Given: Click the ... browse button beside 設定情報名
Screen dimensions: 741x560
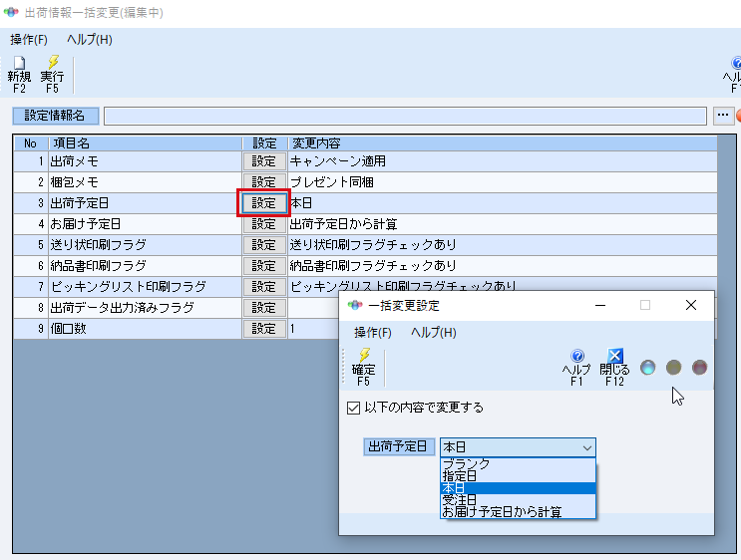Looking at the screenshot, I should (x=723, y=116).
